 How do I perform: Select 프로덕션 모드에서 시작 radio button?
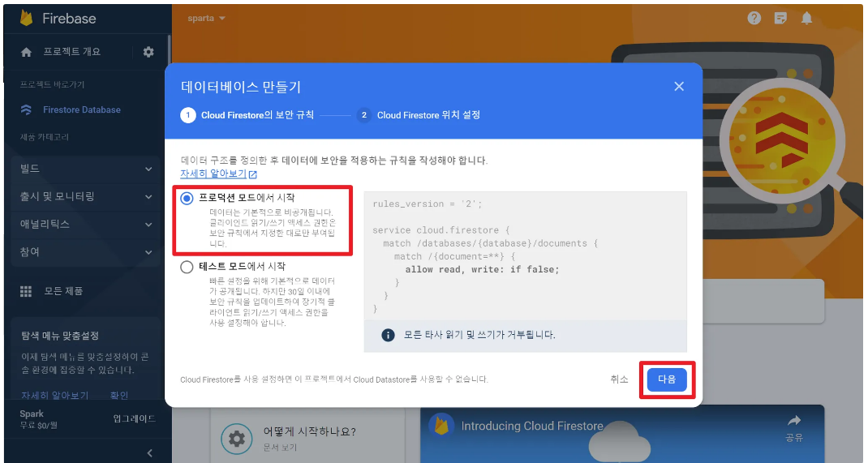pos(187,198)
